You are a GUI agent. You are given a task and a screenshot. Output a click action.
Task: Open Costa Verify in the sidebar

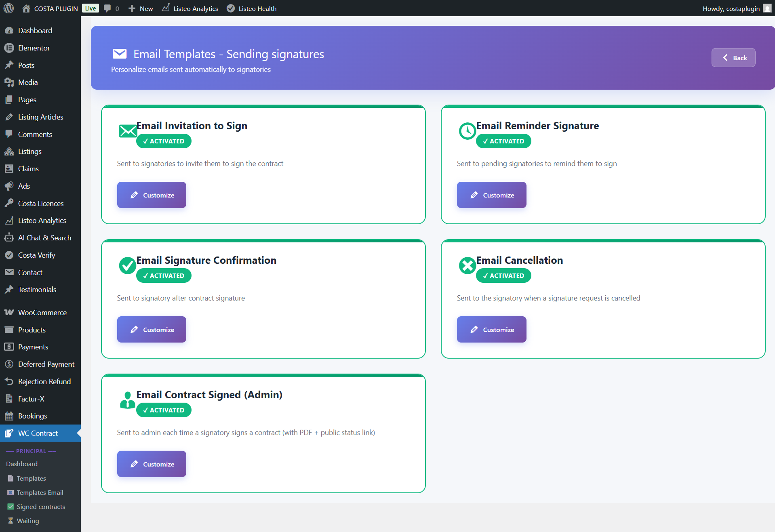(x=40, y=255)
